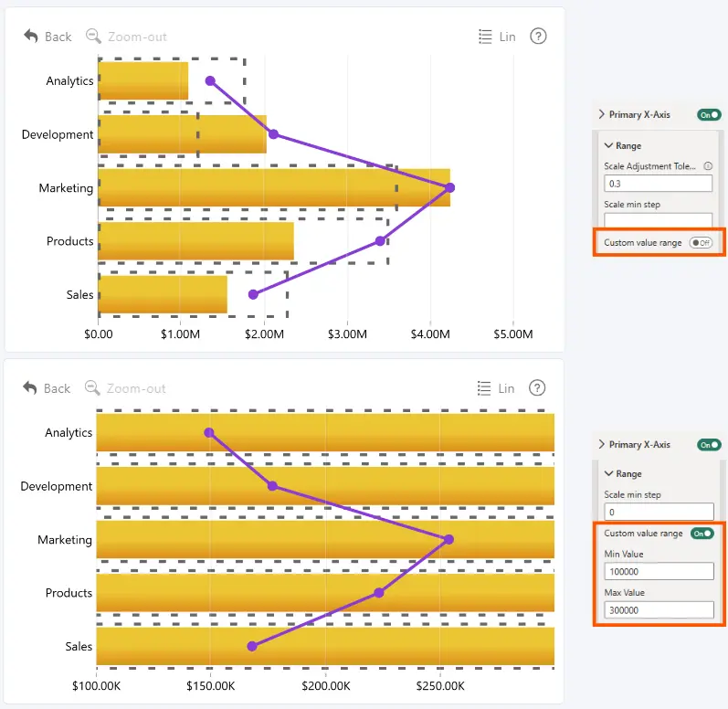Click the Max Value label
This screenshot has width=728, height=709.
point(624,592)
